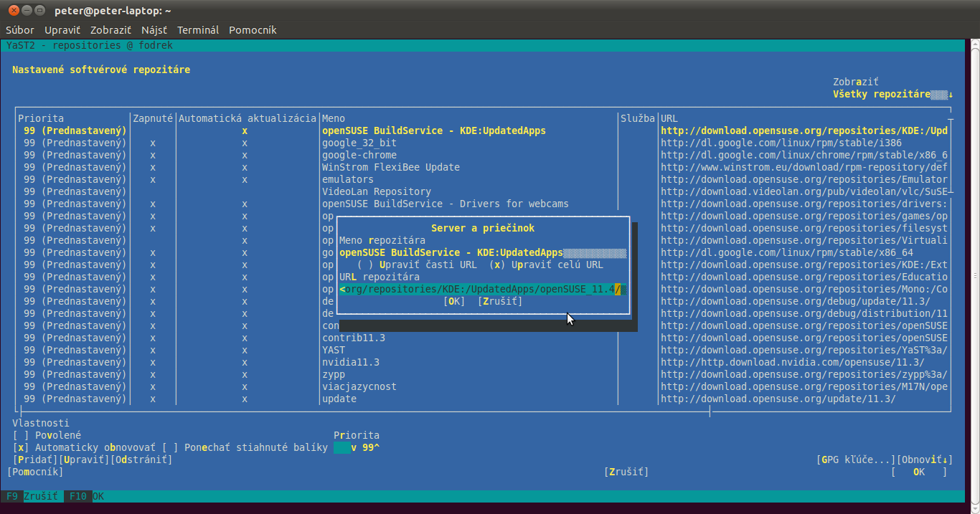Select the 'Upraviť celú URL' radio option
The image size is (980, 514).
point(546,265)
